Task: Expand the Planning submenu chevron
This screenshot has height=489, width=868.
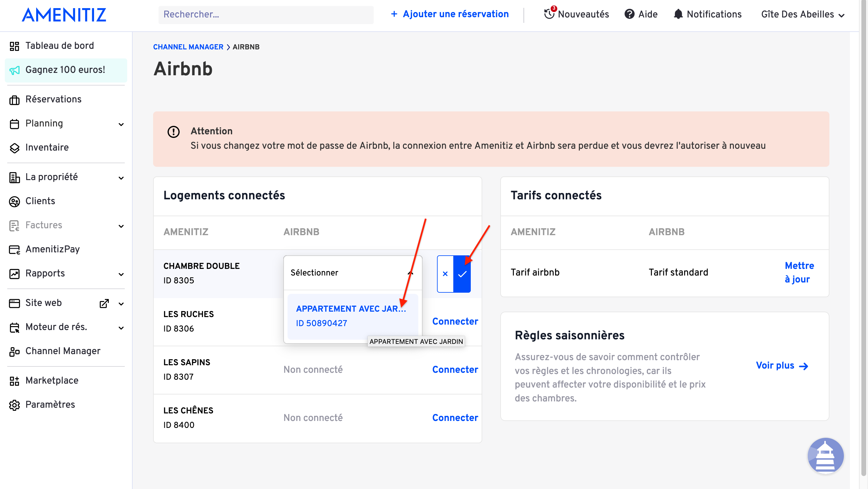Action: [x=121, y=125]
